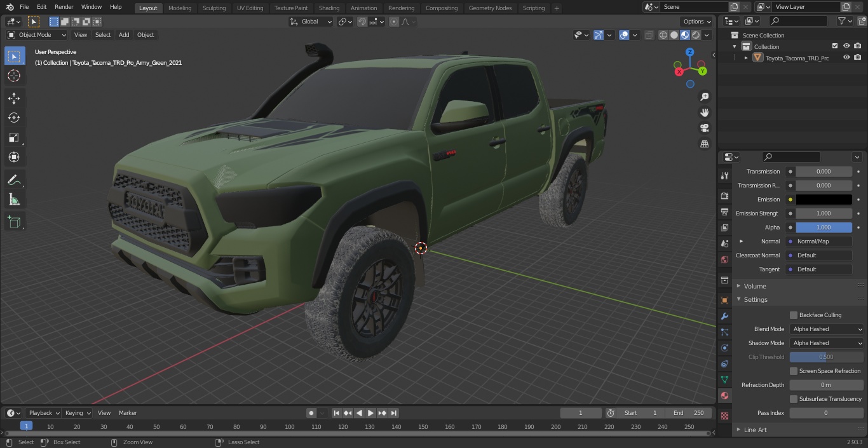Select the Rotate tool
The height and width of the screenshot is (448, 868).
pos(14,118)
